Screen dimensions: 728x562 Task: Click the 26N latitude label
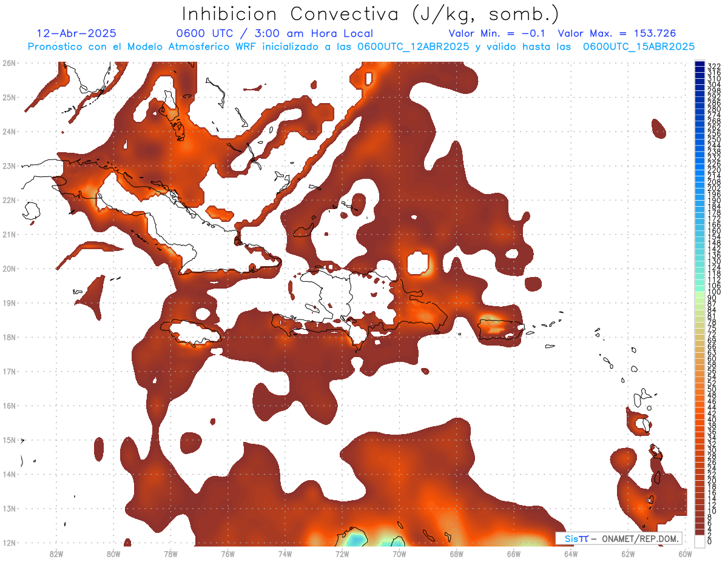pyautogui.click(x=10, y=63)
